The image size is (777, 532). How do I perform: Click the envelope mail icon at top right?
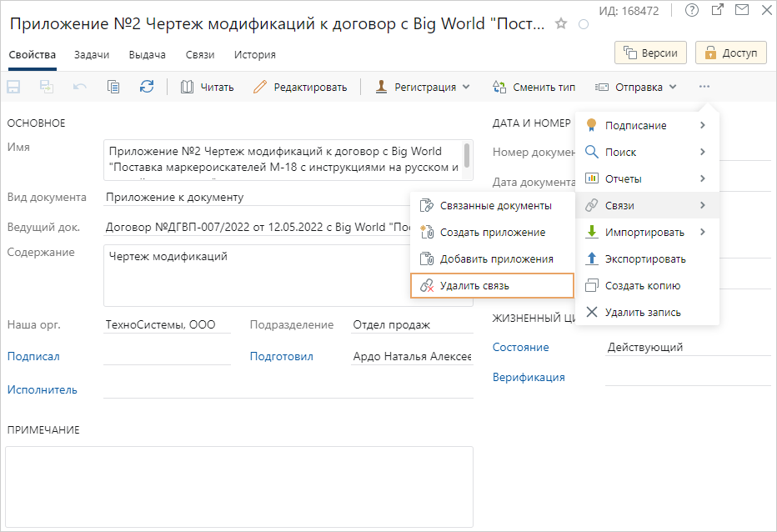(742, 11)
